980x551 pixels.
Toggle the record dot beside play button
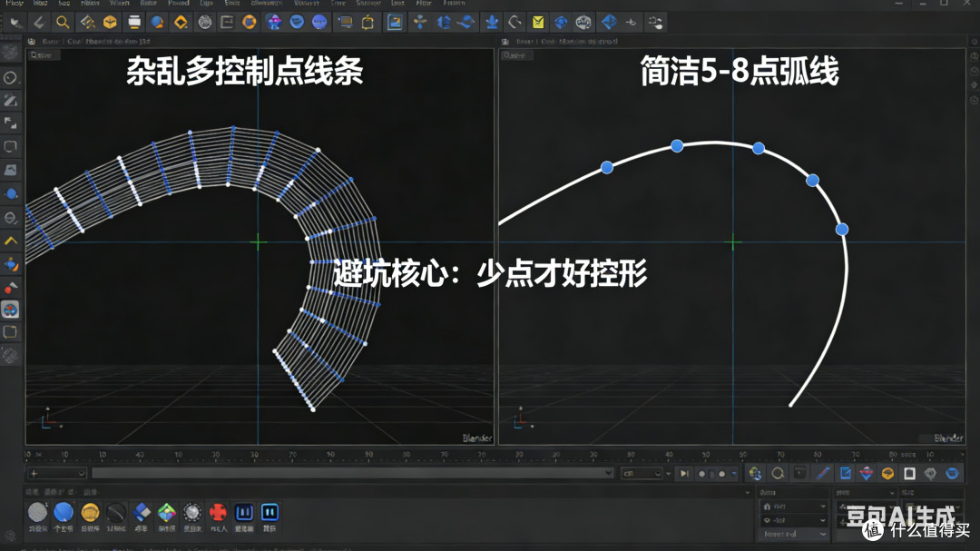click(x=701, y=474)
